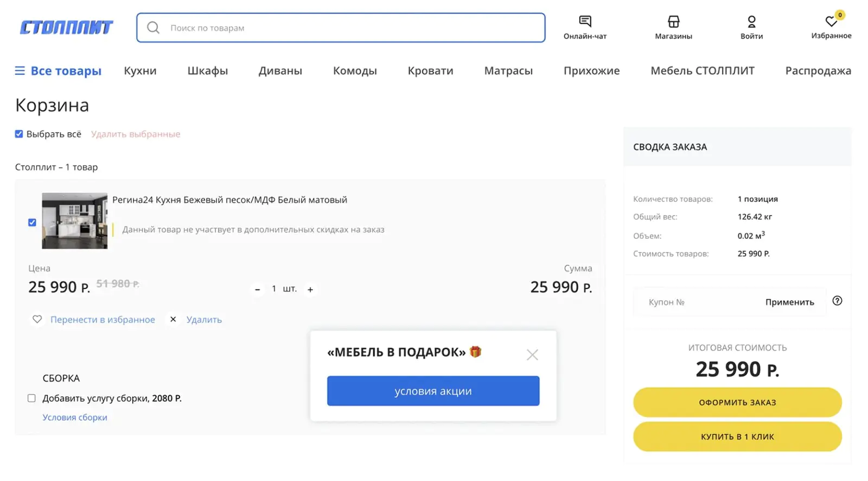The width and height of the screenshot is (868, 481).
Task: Click the search magnifier icon
Action: tap(153, 28)
